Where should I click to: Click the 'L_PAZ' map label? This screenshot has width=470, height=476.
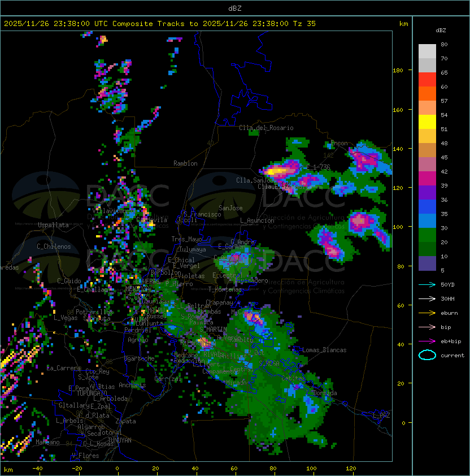coord(381,416)
